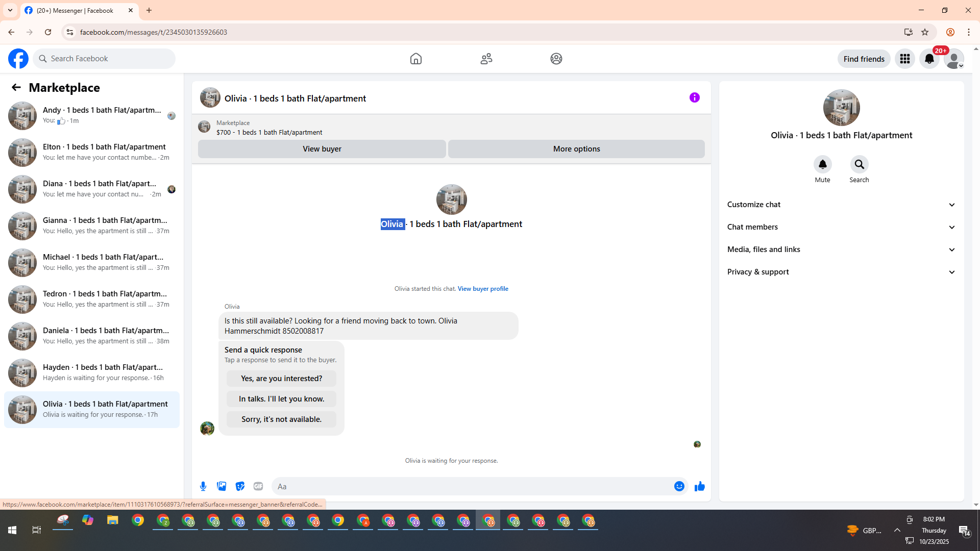Go to the Facebook Home tab
This screenshot has height=551, width=980.
(415, 59)
